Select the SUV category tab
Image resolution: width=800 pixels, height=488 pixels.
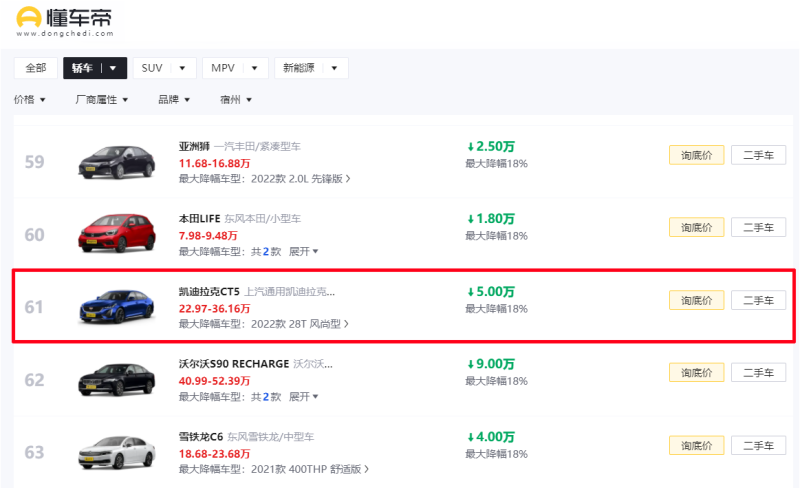(152, 68)
